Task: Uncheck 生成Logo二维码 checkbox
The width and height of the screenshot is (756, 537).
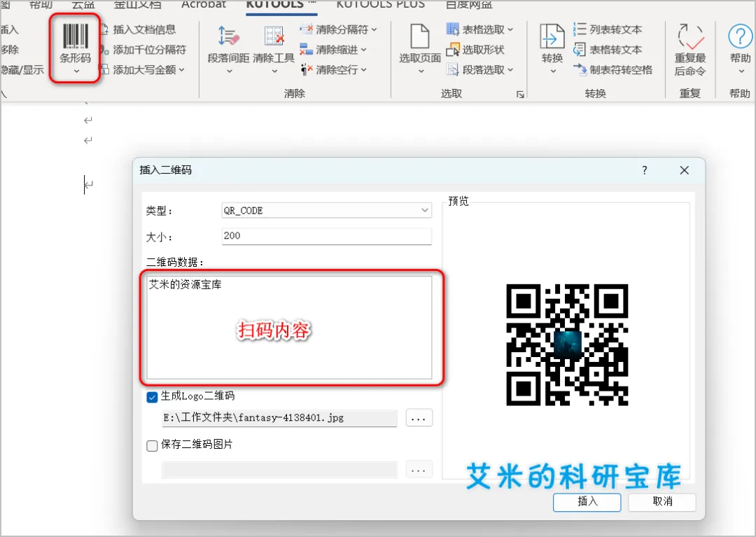Action: (x=153, y=397)
